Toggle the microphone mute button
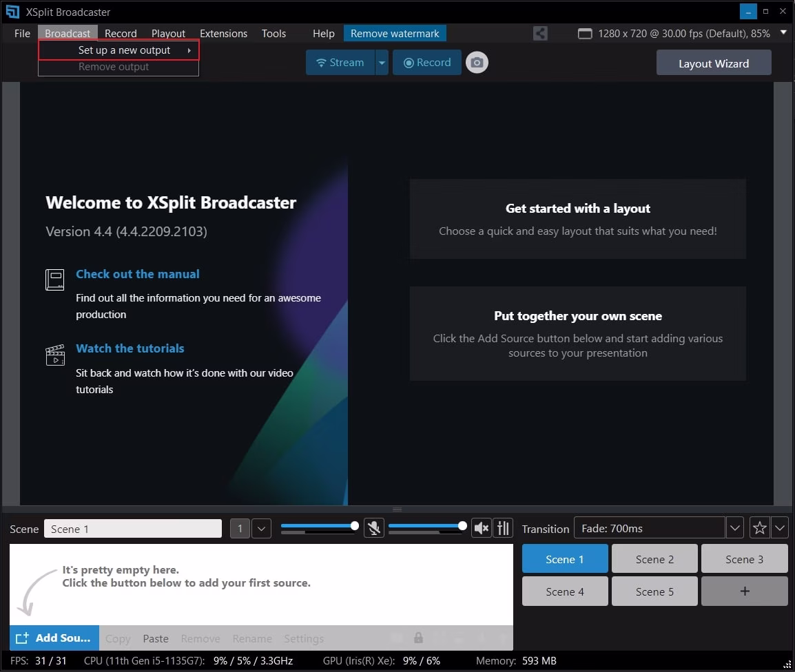The height and width of the screenshot is (672, 795). [374, 528]
